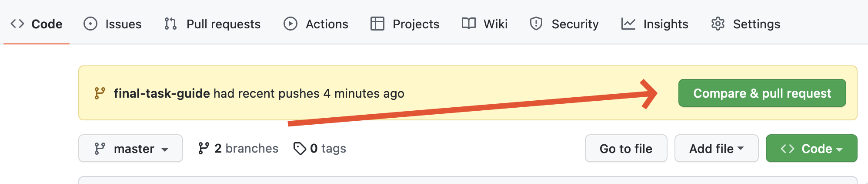
Task: Click the tag icon beside 0 tags
Action: click(x=300, y=149)
